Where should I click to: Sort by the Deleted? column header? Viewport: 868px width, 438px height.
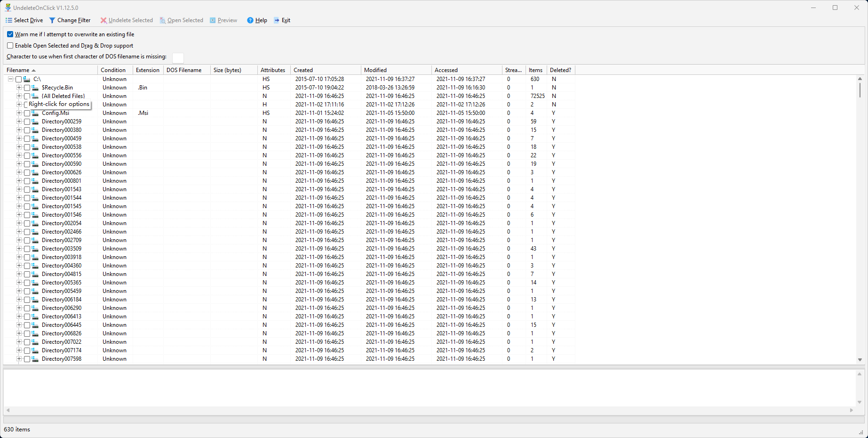561,70
